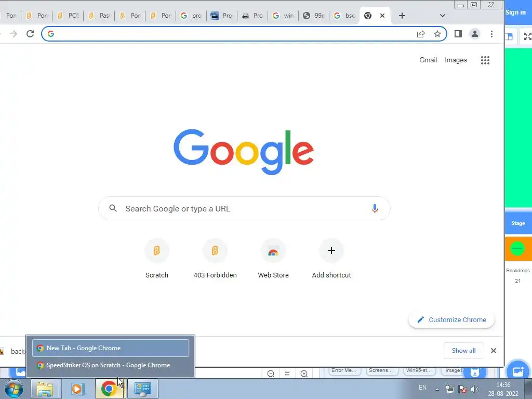Open the Gmail link

[428, 60]
